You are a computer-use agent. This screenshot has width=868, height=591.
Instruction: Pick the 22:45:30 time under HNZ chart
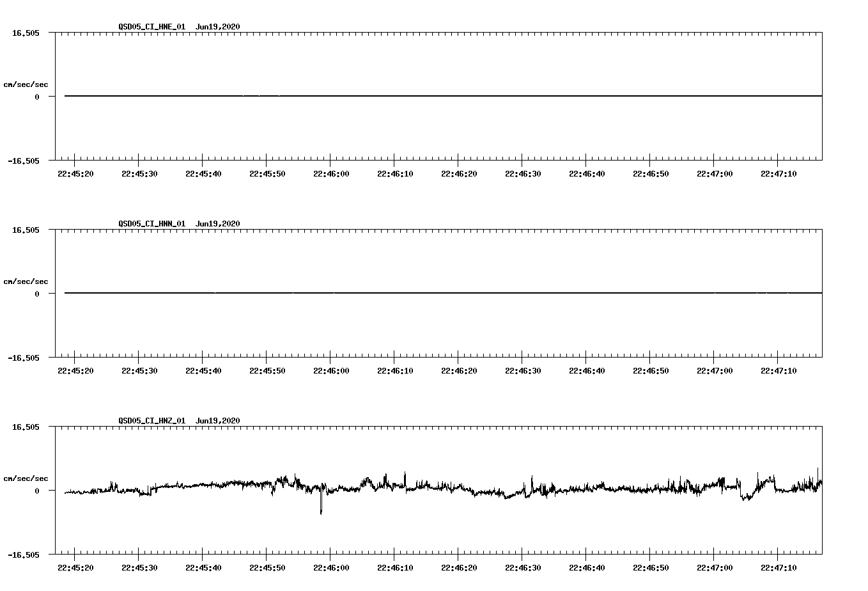pyautogui.click(x=139, y=568)
